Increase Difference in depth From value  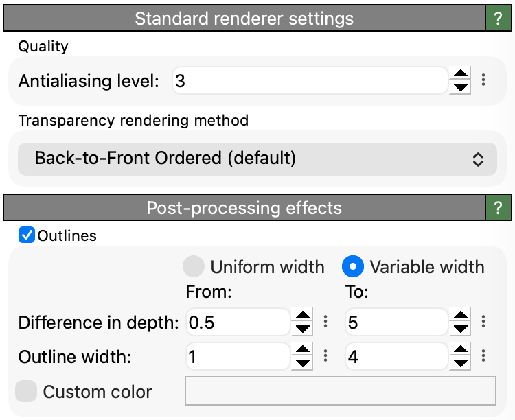(x=302, y=315)
